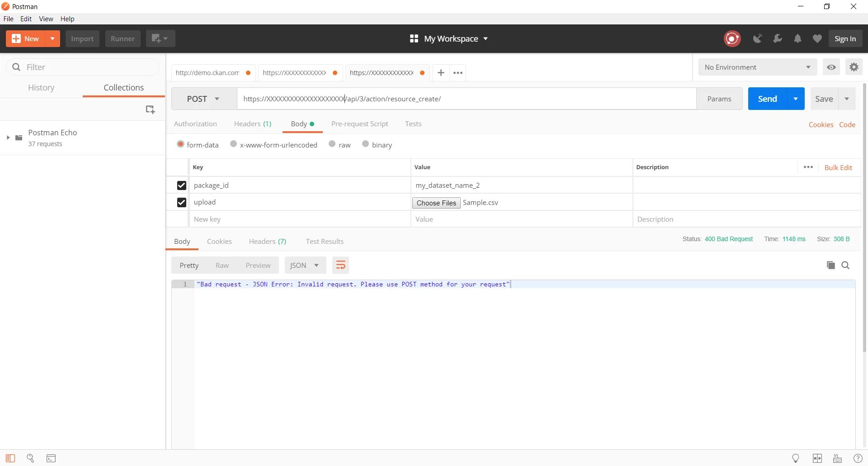Image resolution: width=868 pixels, height=466 pixels.
Task: Open the Send button dropdown arrow
Action: tap(796, 99)
